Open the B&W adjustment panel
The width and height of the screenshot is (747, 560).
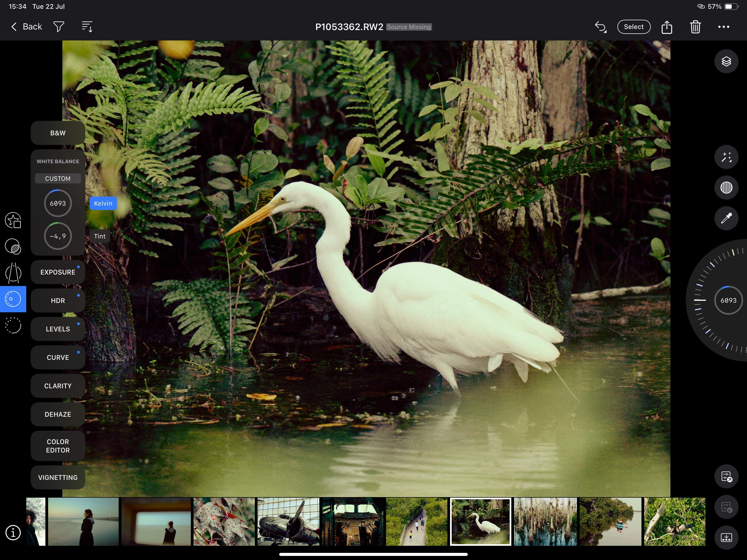click(x=58, y=133)
